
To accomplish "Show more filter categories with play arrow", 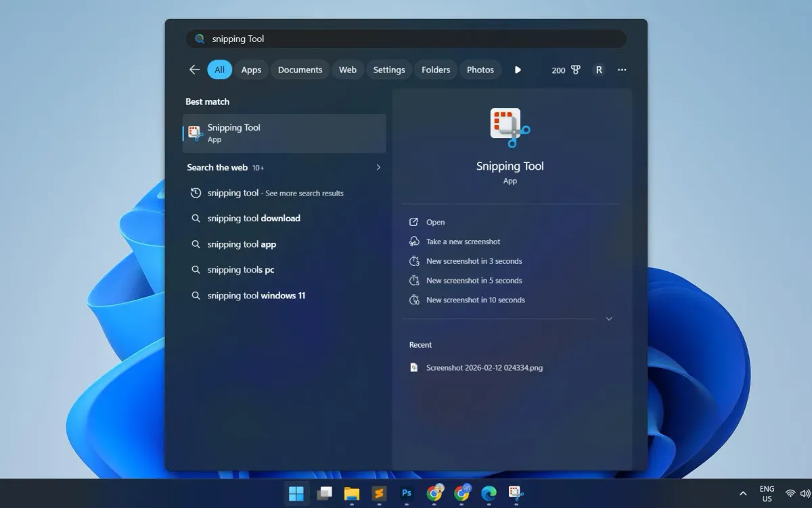I will 518,70.
